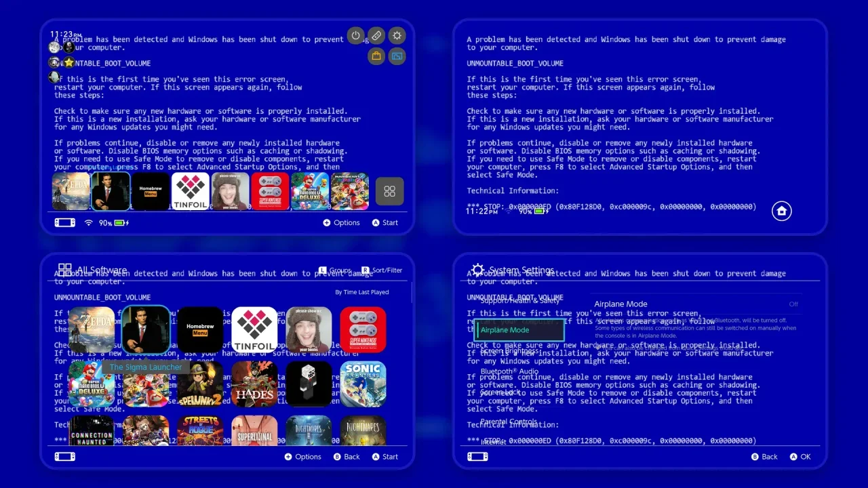Select Support/Health & Safety in settings list
This screenshot has width=868, height=488.
[520, 300]
